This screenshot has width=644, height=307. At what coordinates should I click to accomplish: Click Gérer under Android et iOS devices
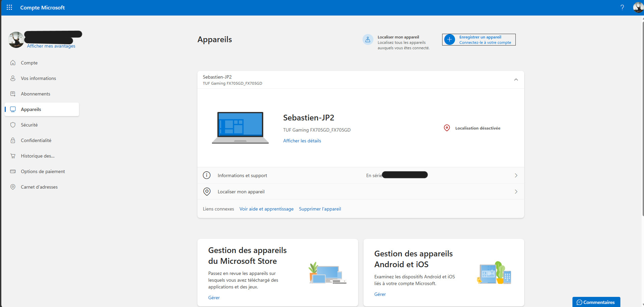coord(380,294)
